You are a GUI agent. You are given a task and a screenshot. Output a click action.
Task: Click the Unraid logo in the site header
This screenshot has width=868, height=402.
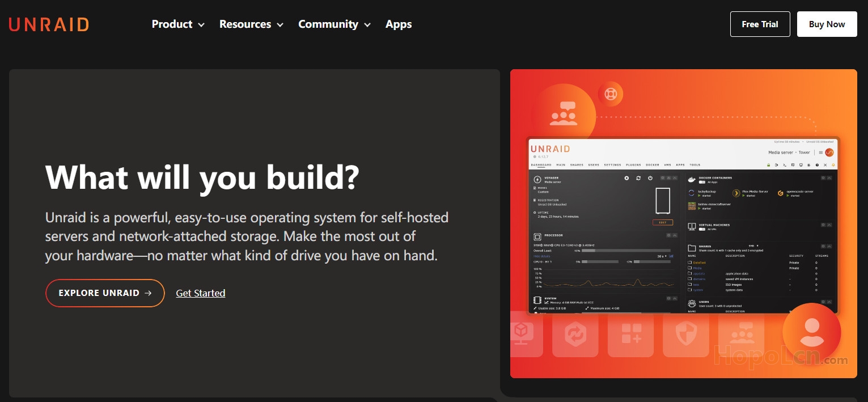coord(49,24)
